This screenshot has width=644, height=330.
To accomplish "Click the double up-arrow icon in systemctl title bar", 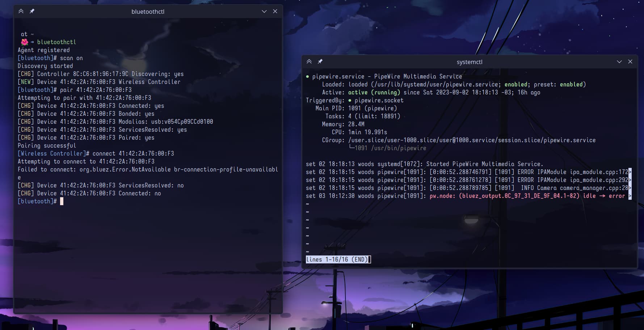I will (309, 62).
